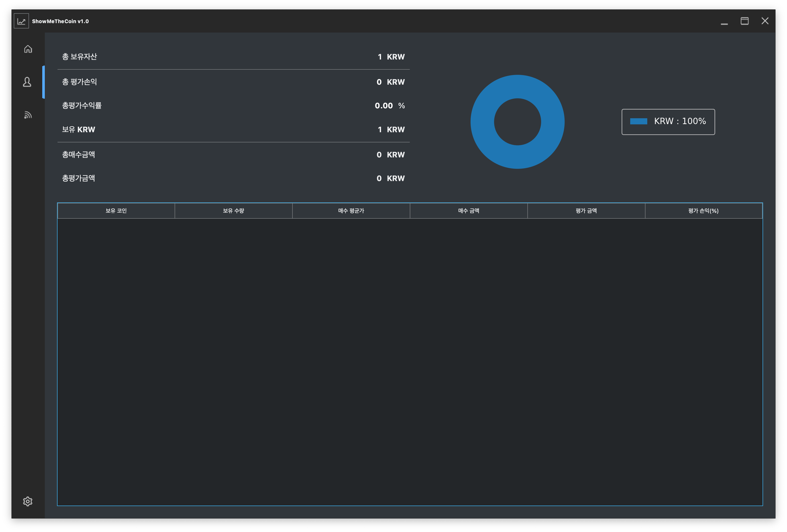
Task: Maximize the application window
Action: 744,21
